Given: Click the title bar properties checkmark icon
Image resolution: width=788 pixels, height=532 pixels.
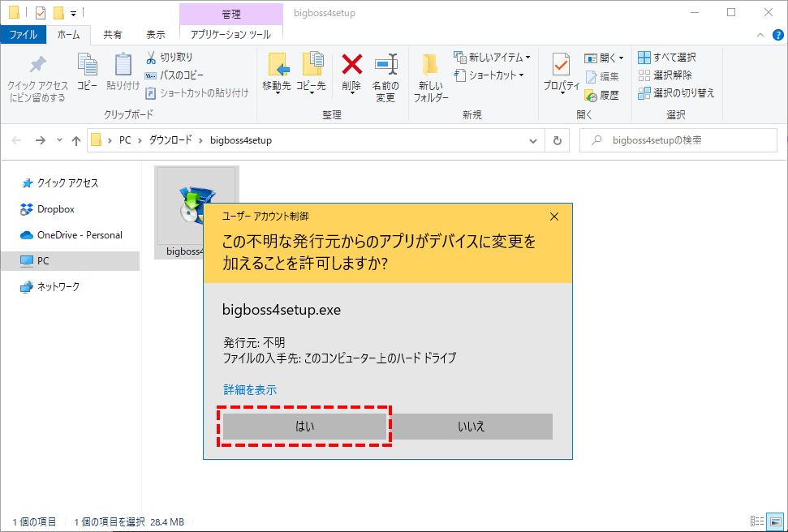Looking at the screenshot, I should pyautogui.click(x=41, y=12).
